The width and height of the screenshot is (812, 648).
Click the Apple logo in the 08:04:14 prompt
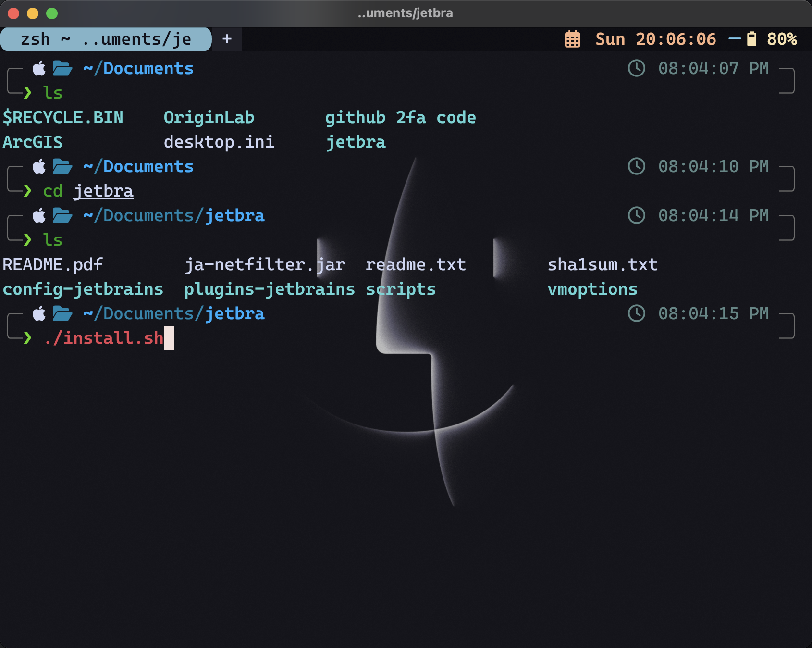tap(39, 215)
